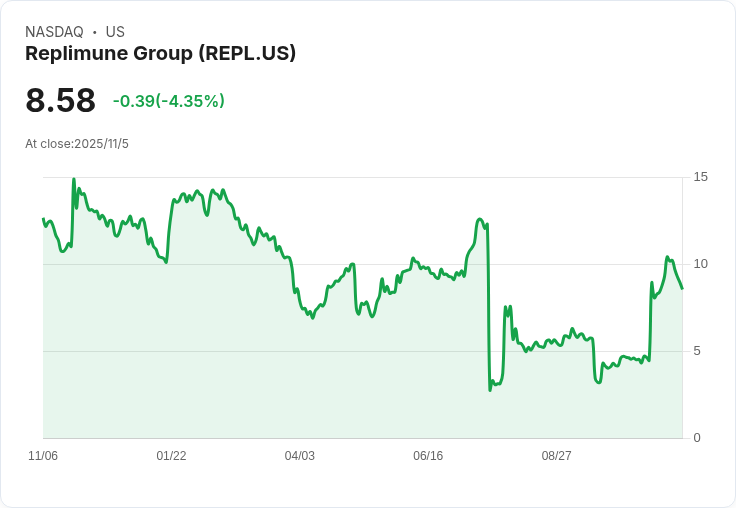Click the Replimune Group (REPL.US) title
The height and width of the screenshot is (508, 736).
(160, 54)
